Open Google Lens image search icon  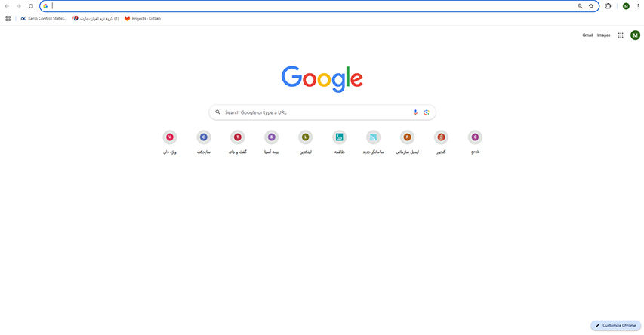[427, 112]
